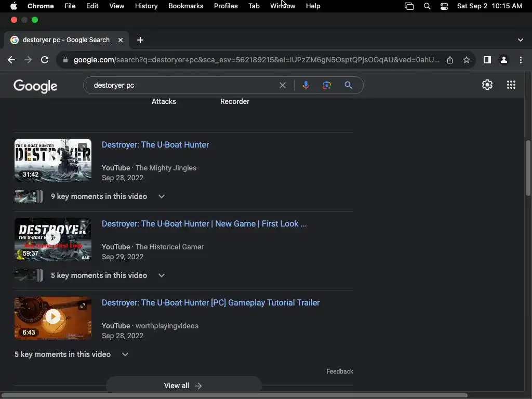Click the Mighty Jingles video thumbnail

tap(53, 160)
